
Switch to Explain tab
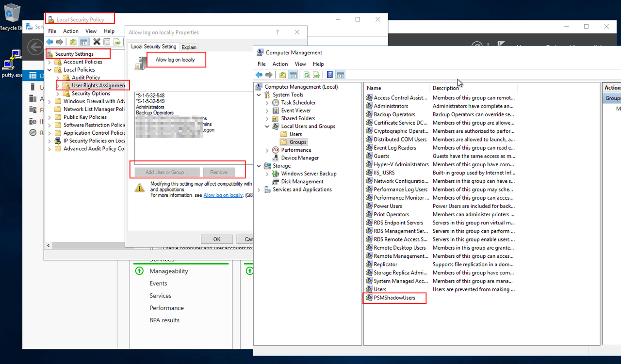coord(189,47)
